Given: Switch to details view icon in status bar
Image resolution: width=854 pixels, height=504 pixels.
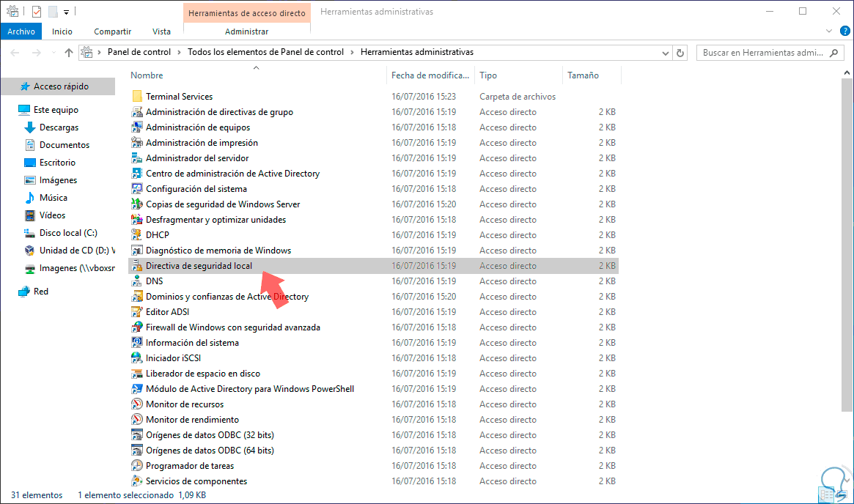Looking at the screenshot, I should coord(826,494).
